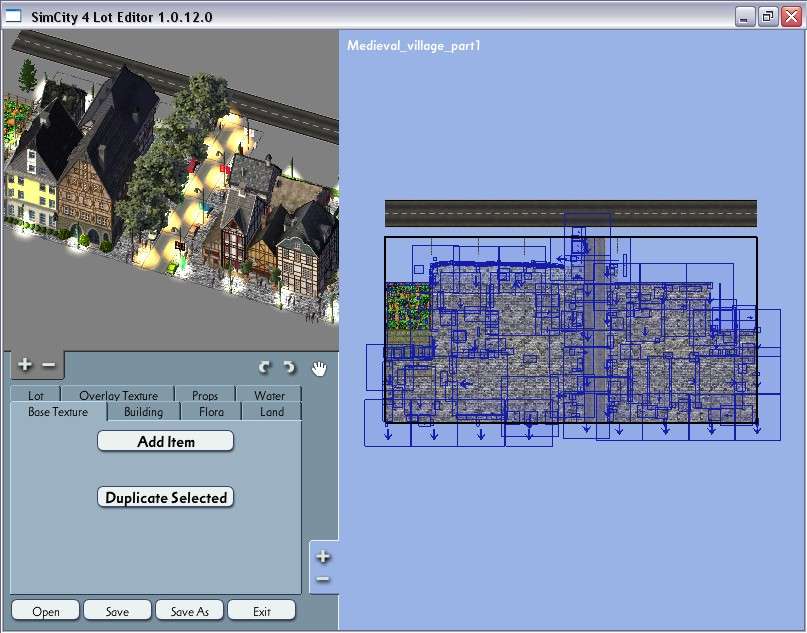Minimize the Lot Editor window
The image size is (807, 633).
click(x=744, y=17)
